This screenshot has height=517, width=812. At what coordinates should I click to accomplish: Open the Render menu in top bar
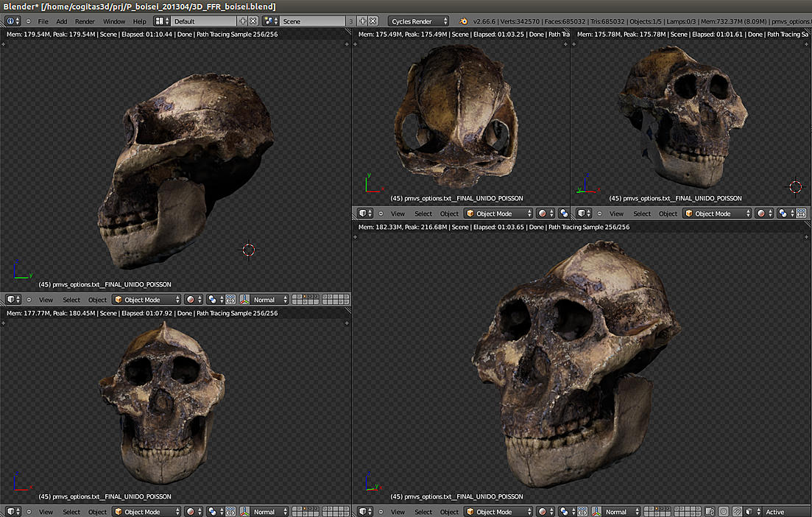pyautogui.click(x=85, y=21)
